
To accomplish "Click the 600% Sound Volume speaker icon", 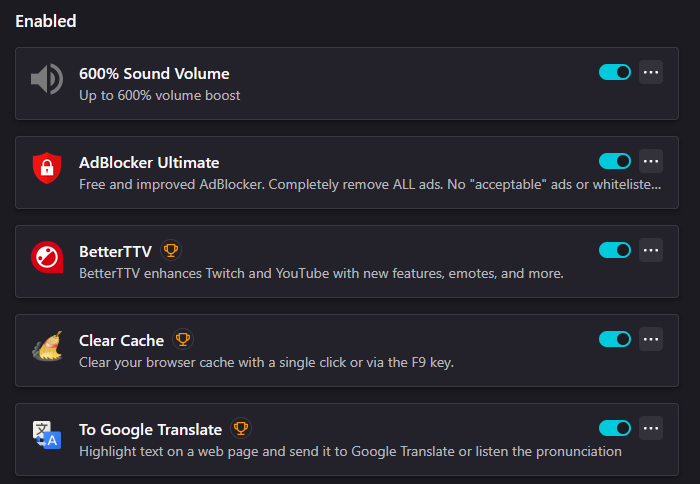I will coord(46,79).
